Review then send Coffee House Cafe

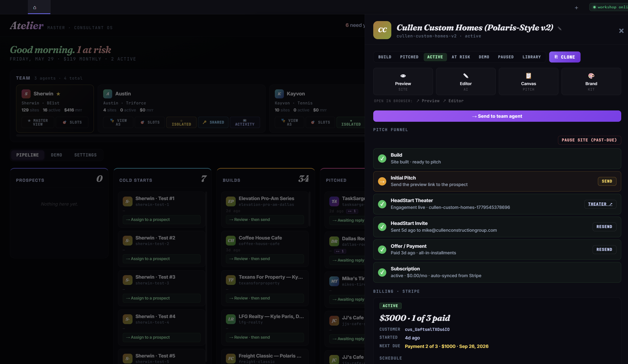tap(265, 259)
